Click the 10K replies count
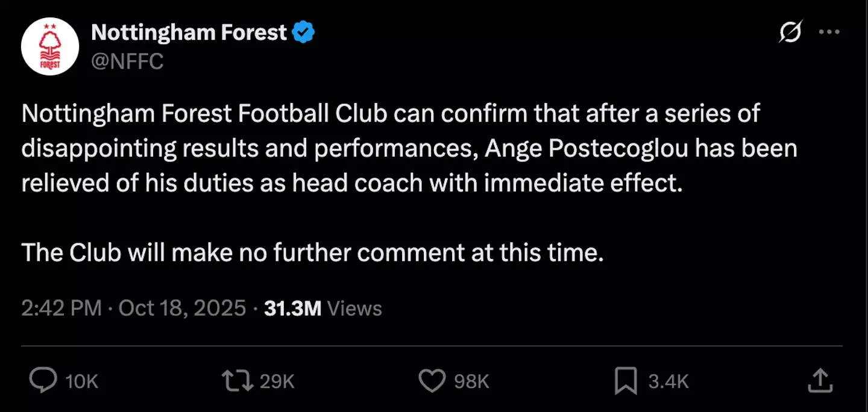Viewport: 868px width, 412px height. click(x=81, y=381)
